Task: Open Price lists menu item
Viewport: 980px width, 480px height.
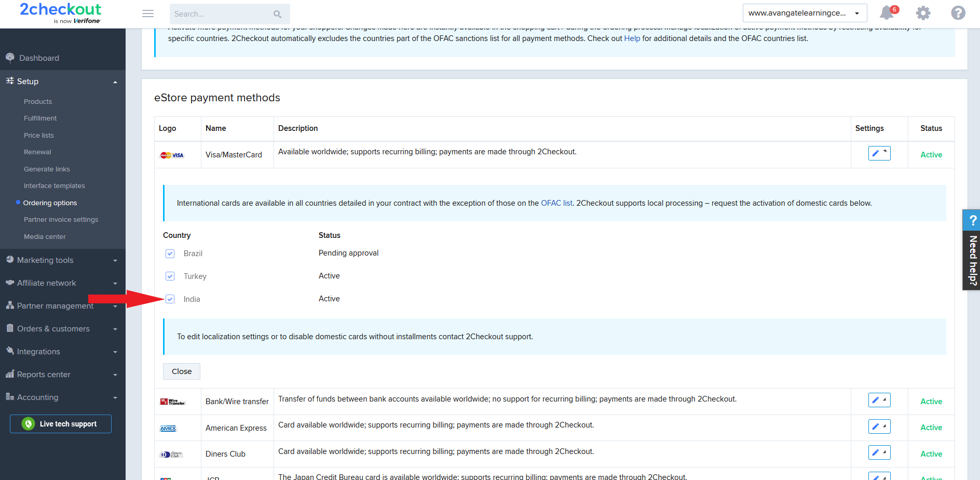Action: [x=39, y=135]
